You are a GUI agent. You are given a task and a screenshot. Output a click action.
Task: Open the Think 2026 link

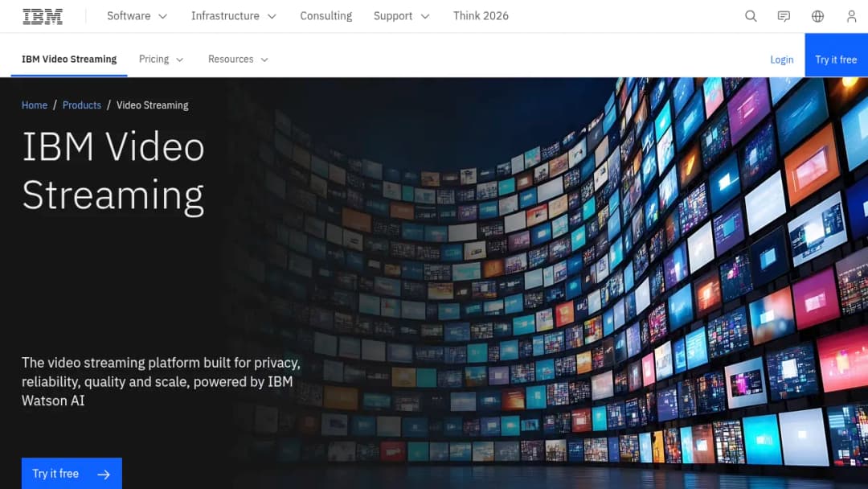click(481, 16)
